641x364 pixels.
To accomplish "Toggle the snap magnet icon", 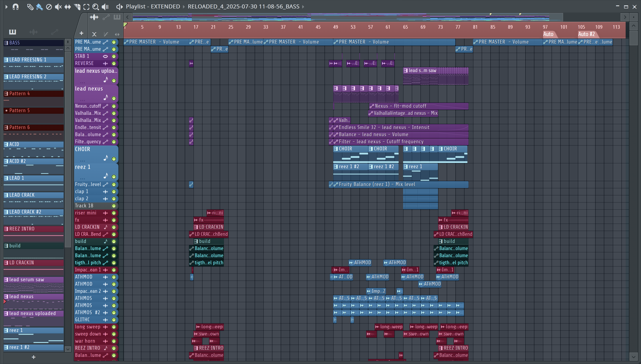I will click(16, 7).
